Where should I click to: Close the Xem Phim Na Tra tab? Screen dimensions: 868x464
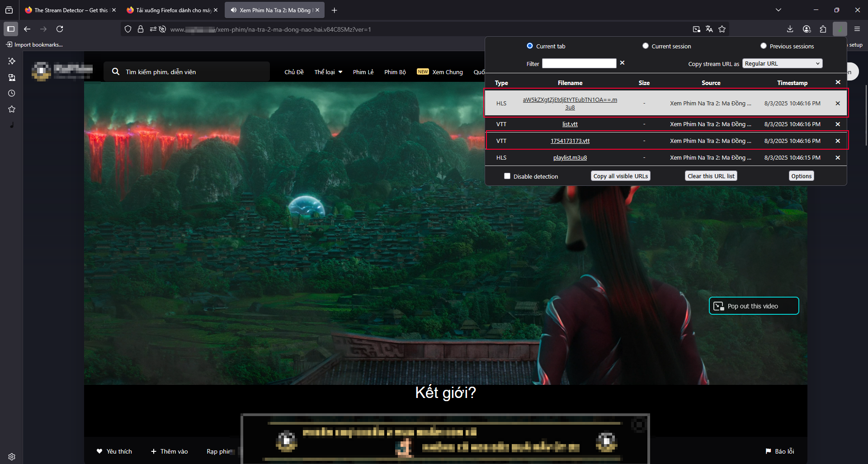pyautogui.click(x=317, y=10)
